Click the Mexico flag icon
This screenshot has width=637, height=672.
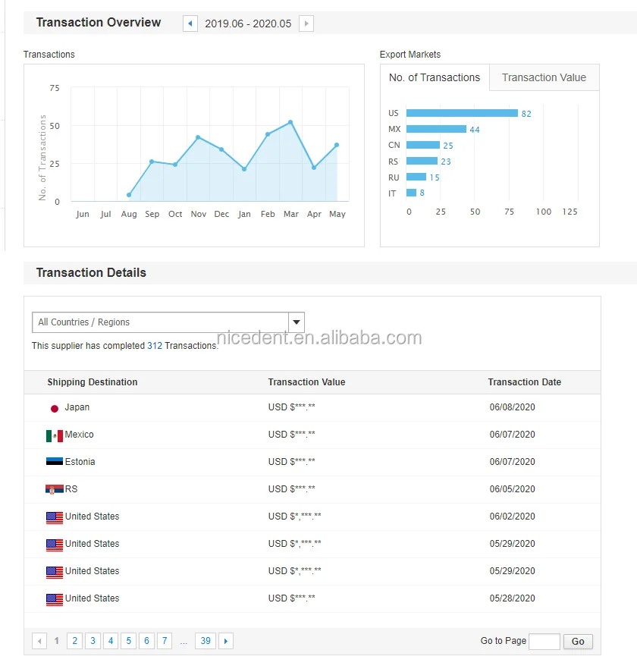[54, 435]
